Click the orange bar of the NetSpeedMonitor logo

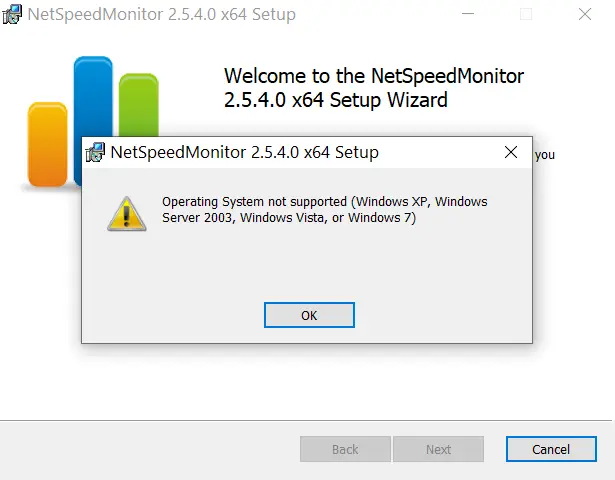[47, 144]
